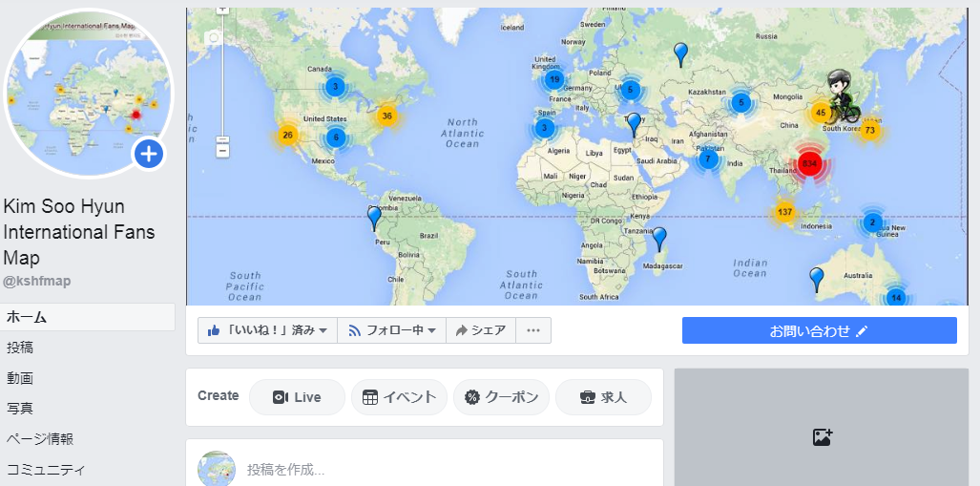980x486 pixels.
Task: Click the blue pin marker near Peru
Action: (x=374, y=219)
